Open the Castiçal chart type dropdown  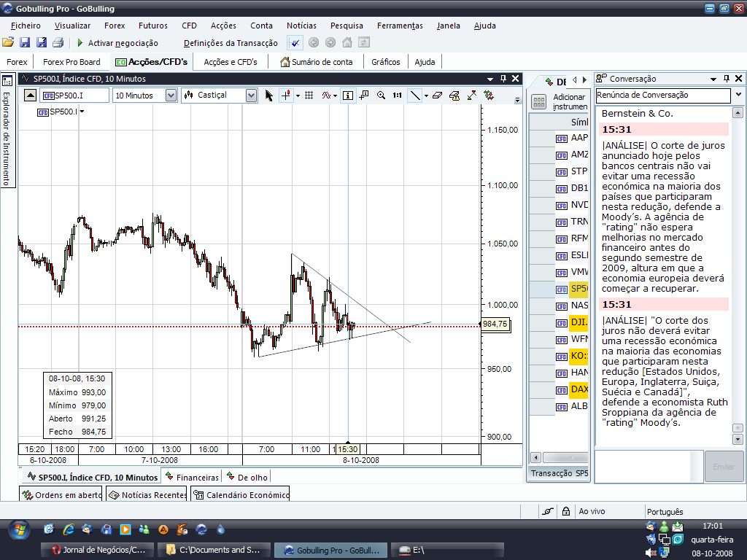point(252,96)
